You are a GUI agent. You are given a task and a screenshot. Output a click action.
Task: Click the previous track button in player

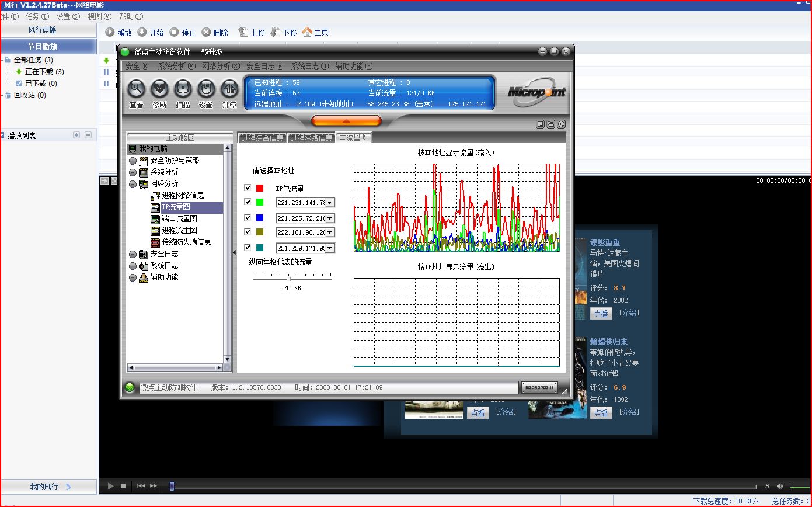(x=141, y=486)
